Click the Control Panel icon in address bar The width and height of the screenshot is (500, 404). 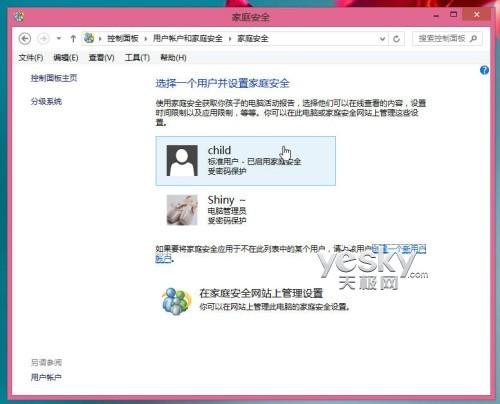click(89, 38)
